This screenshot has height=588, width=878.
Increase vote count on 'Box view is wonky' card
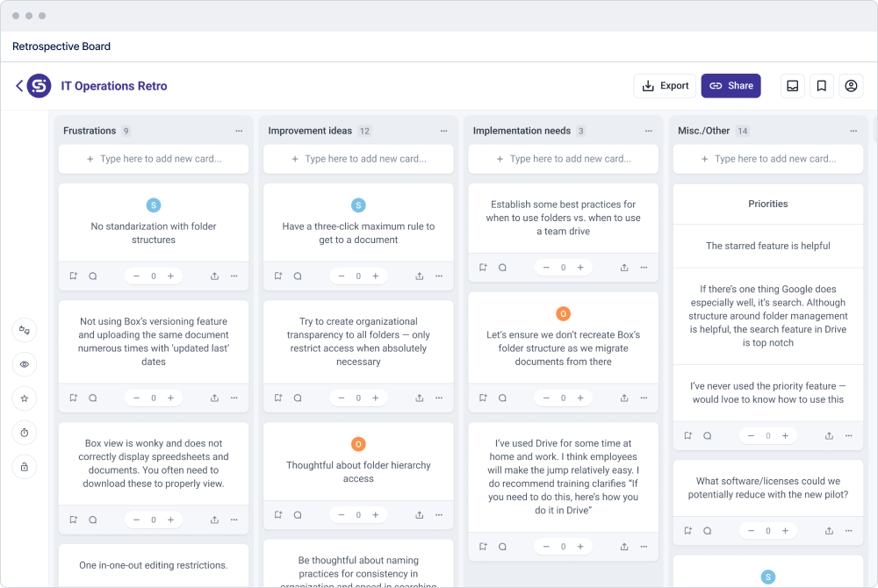pos(170,520)
